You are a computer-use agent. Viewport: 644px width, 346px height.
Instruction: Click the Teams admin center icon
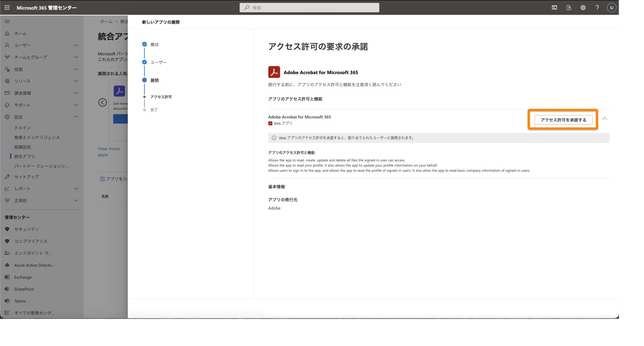click(x=7, y=301)
